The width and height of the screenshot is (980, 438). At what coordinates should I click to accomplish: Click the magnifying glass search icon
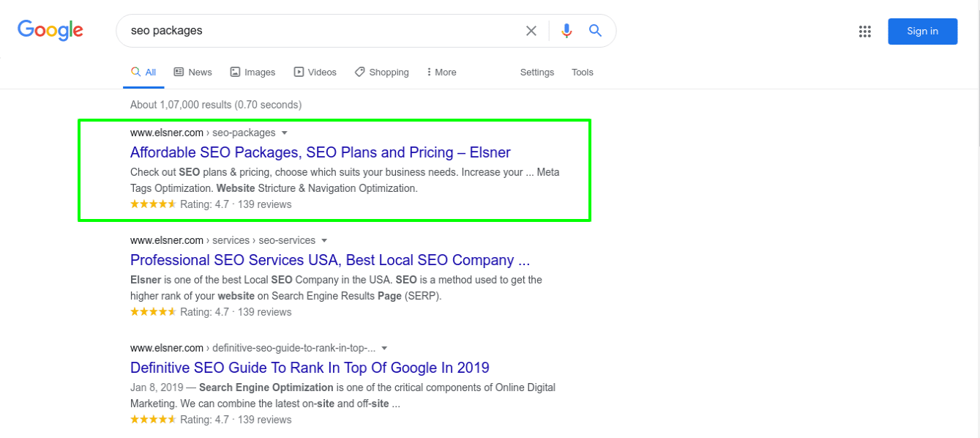point(595,31)
